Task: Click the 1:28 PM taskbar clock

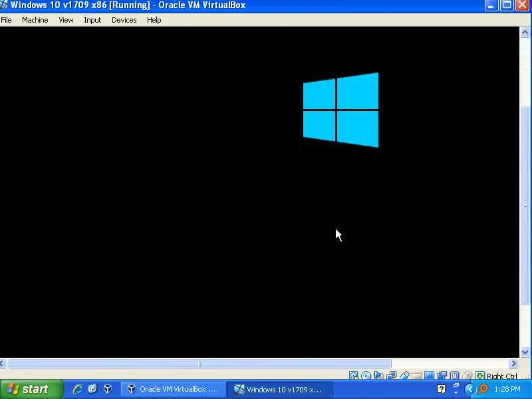Action: pyautogui.click(x=507, y=389)
